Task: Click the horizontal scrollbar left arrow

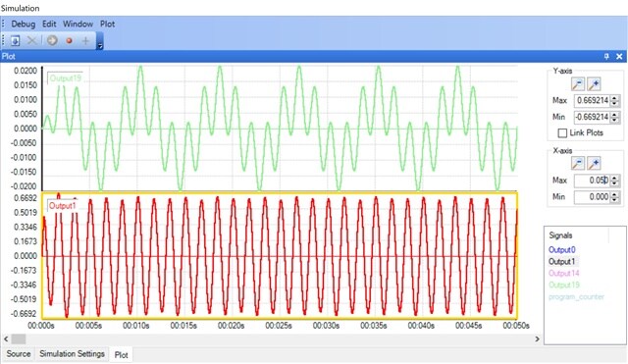Action: (x=6, y=339)
